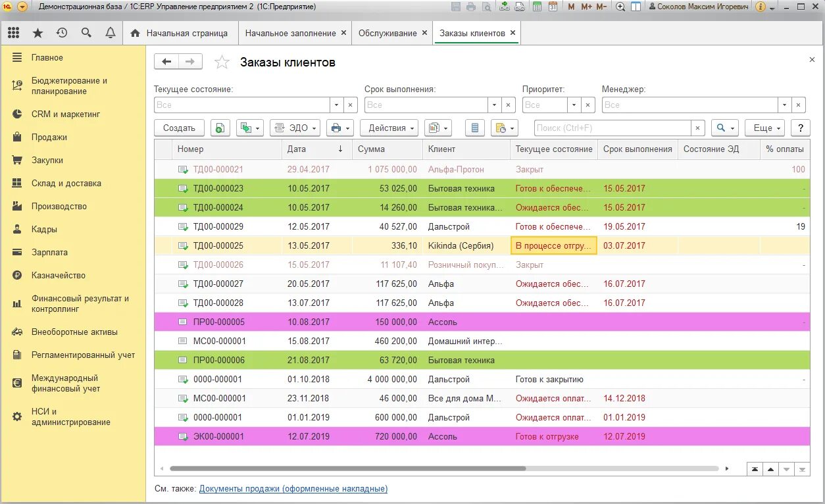The image size is (825, 504).
Task: Click in the Поиск (Ctrl+F) field
Action: [612, 128]
